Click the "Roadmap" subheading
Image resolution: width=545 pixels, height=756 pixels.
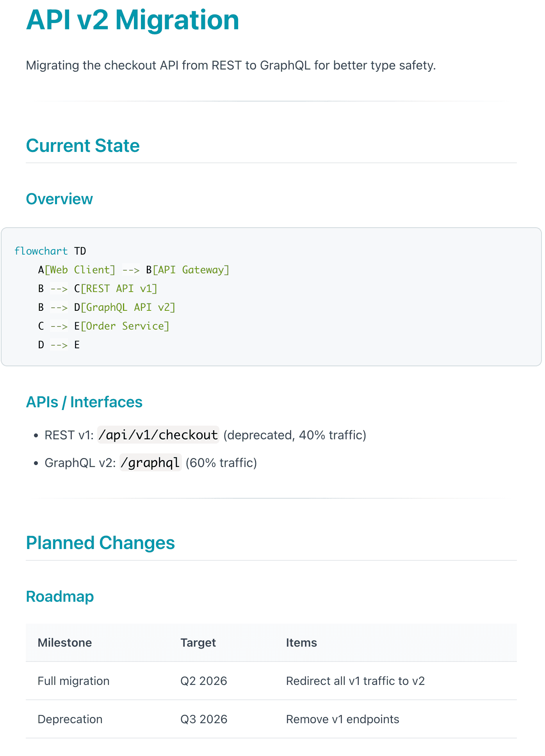click(60, 596)
